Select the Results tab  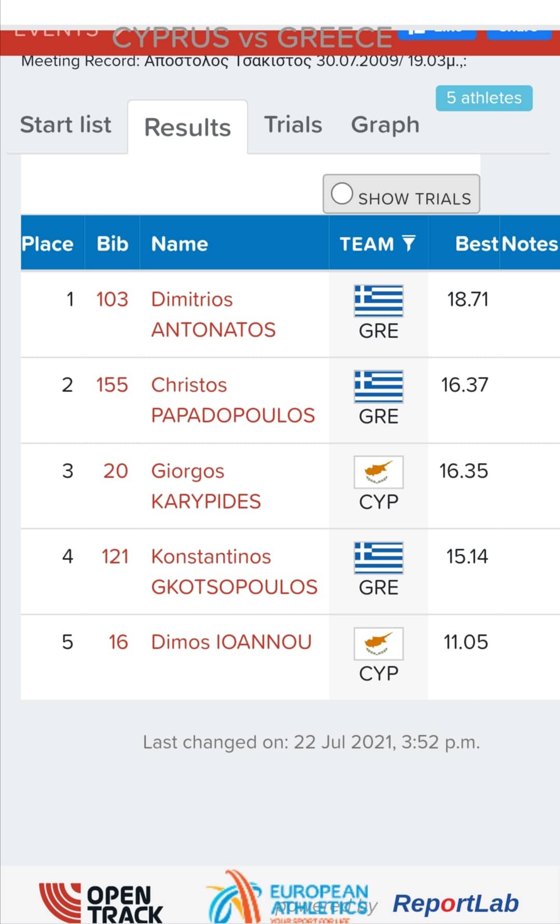[x=187, y=128]
